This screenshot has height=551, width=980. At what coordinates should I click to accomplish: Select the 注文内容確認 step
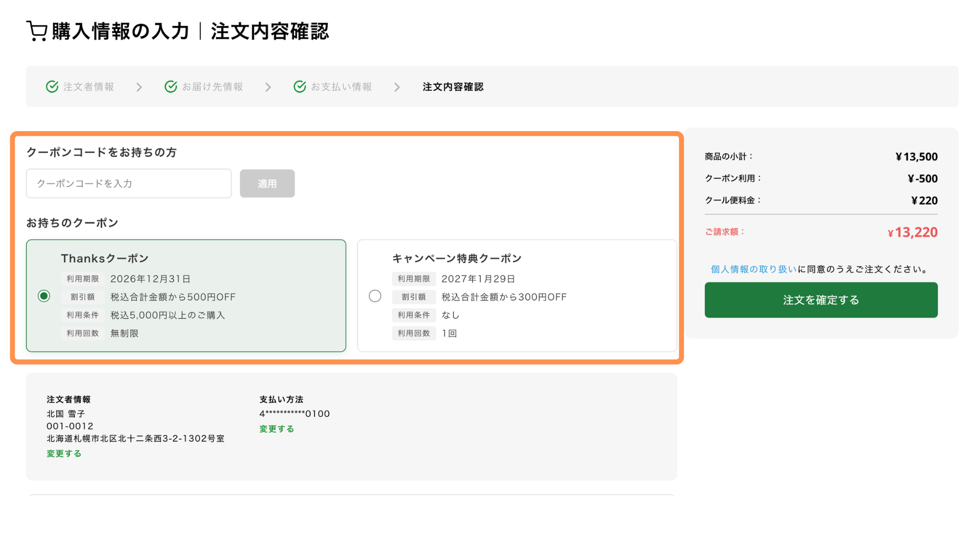(x=453, y=87)
